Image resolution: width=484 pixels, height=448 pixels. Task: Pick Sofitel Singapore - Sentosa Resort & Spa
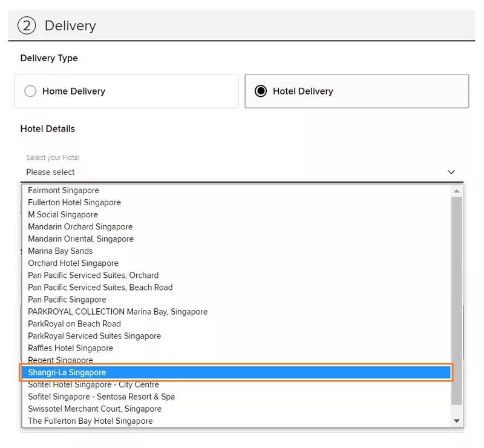point(236,397)
